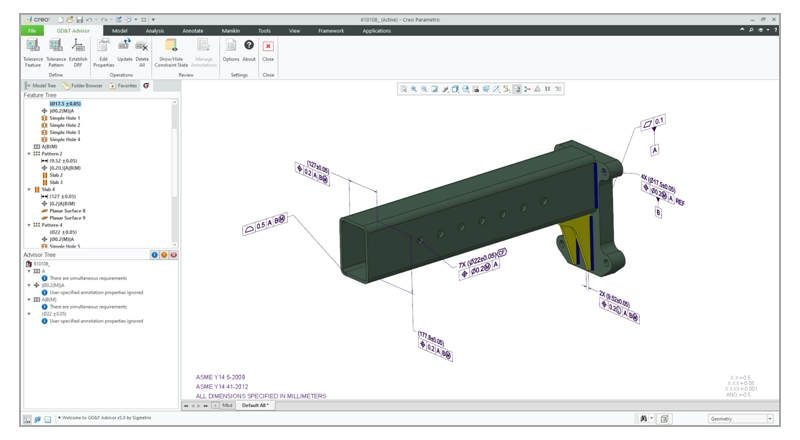Image resolution: width=800 pixels, height=440 pixels.
Task: Switch to the Analysis ribbon tab
Action: point(155,31)
